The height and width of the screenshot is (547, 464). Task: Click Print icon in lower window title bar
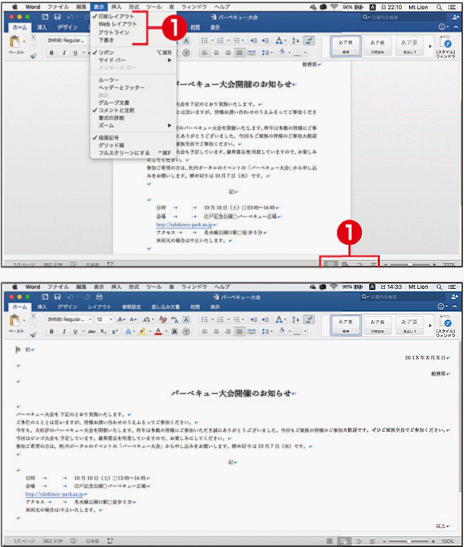tap(99, 297)
